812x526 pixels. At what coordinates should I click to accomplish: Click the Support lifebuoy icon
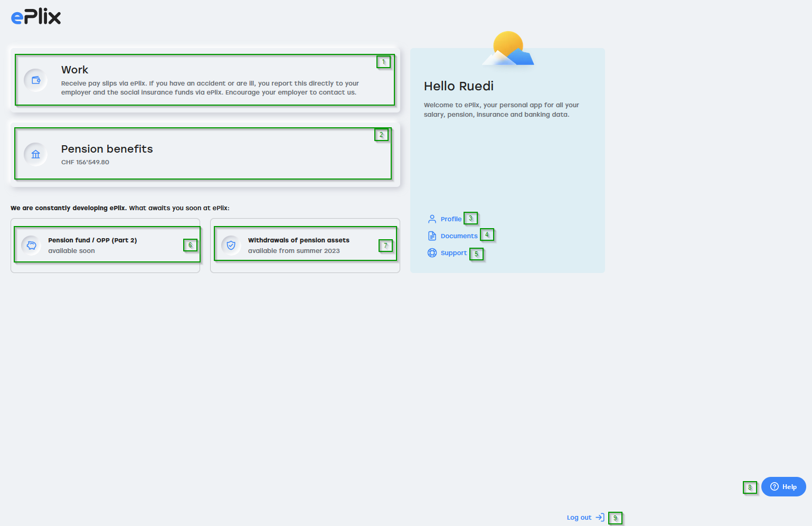coord(432,253)
